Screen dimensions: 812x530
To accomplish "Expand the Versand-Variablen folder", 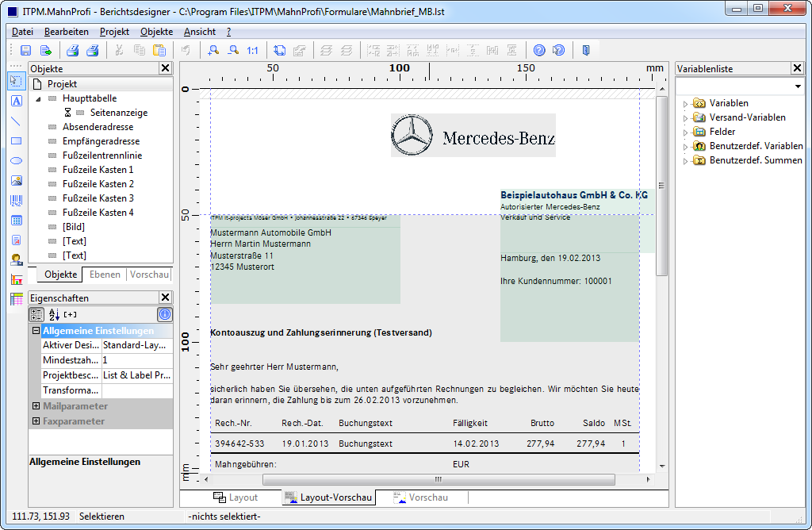I will tap(685, 118).
